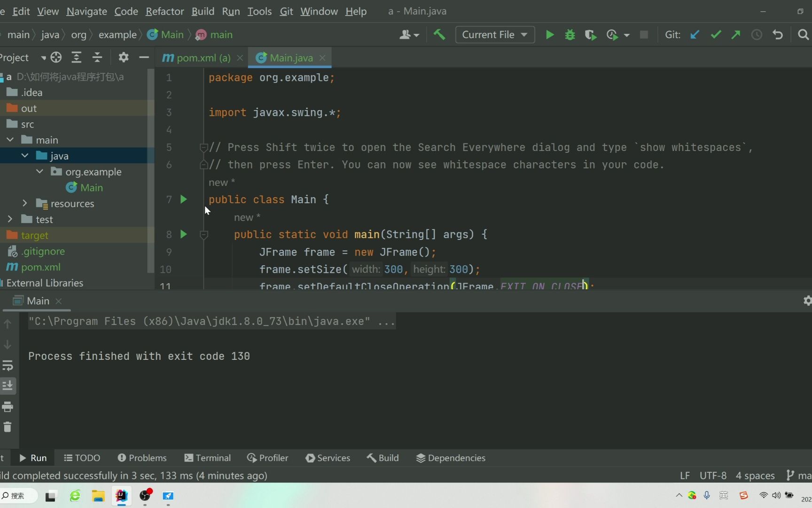812x508 pixels.
Task: Open File Explorer from Windows taskbar
Action: point(98,496)
